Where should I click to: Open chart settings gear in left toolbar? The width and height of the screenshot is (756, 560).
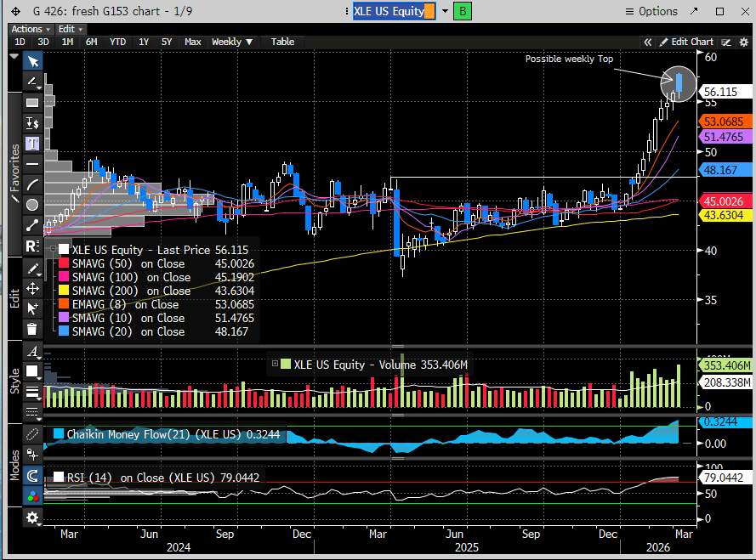pos(32,517)
